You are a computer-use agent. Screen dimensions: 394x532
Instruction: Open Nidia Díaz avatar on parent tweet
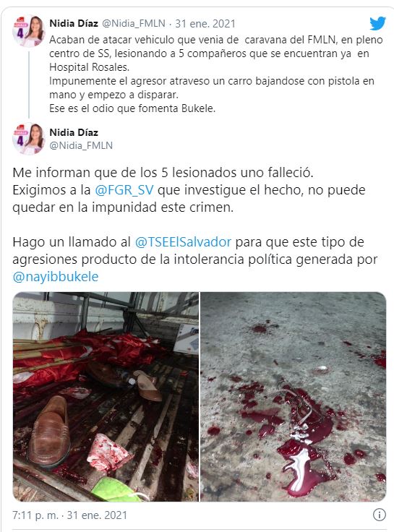point(29,31)
